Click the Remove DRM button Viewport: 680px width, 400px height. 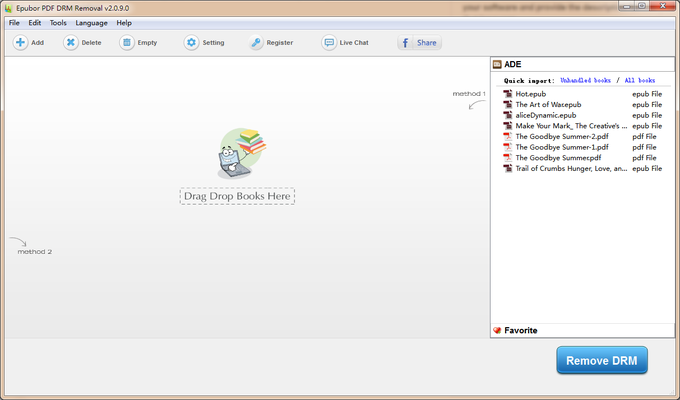(x=602, y=360)
